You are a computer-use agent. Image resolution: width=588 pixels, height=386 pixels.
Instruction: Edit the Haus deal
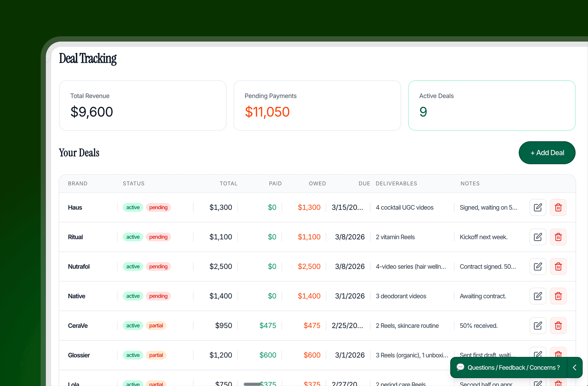coord(538,207)
